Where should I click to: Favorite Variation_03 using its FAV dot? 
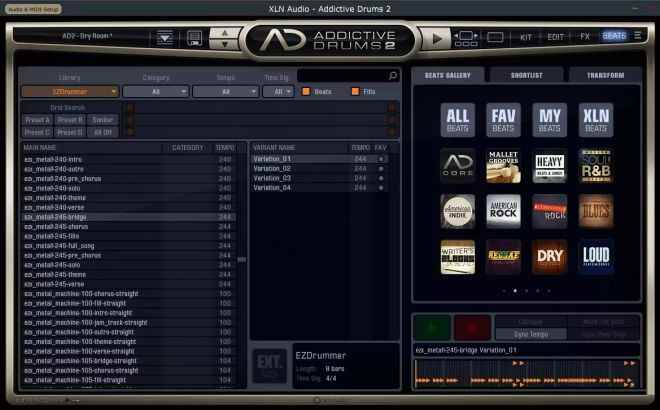pos(381,178)
